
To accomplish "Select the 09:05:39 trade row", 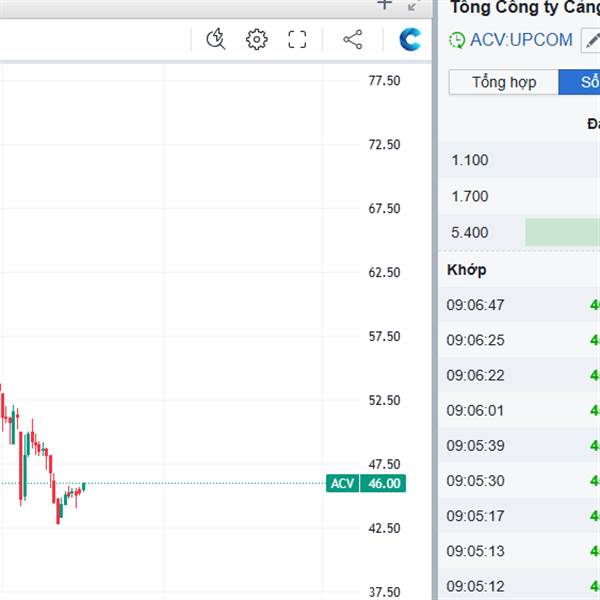I will pyautogui.click(x=519, y=446).
